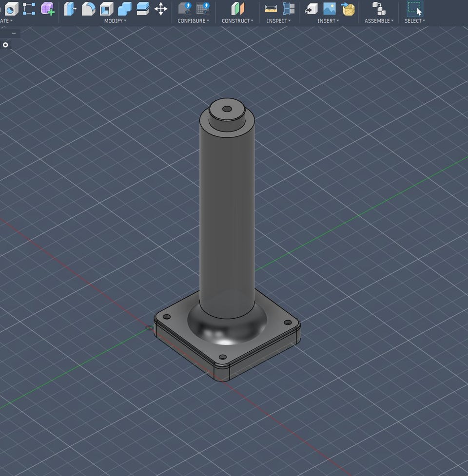The height and width of the screenshot is (476, 468).
Task: Select the origin point marker near base
Action: [x=149, y=327]
